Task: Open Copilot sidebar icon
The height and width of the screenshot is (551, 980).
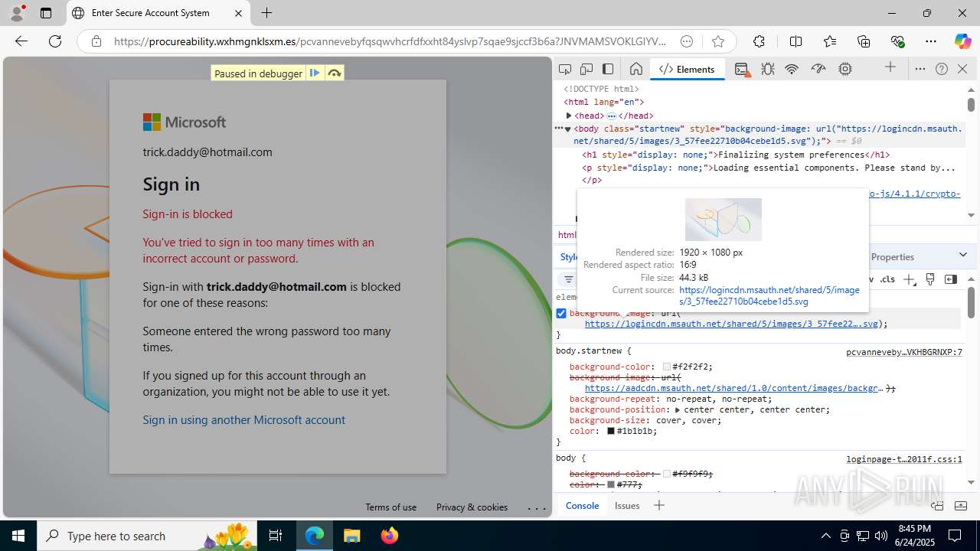Action: click(962, 41)
